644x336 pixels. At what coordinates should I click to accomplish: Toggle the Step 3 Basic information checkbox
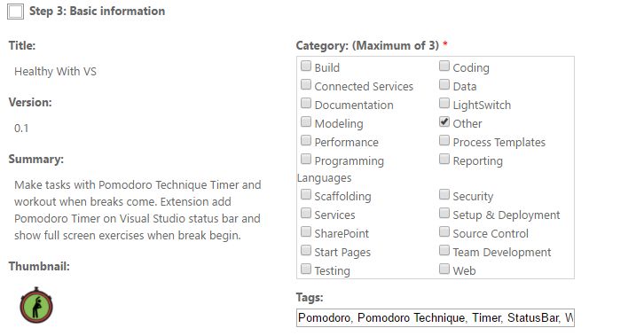pyautogui.click(x=16, y=12)
